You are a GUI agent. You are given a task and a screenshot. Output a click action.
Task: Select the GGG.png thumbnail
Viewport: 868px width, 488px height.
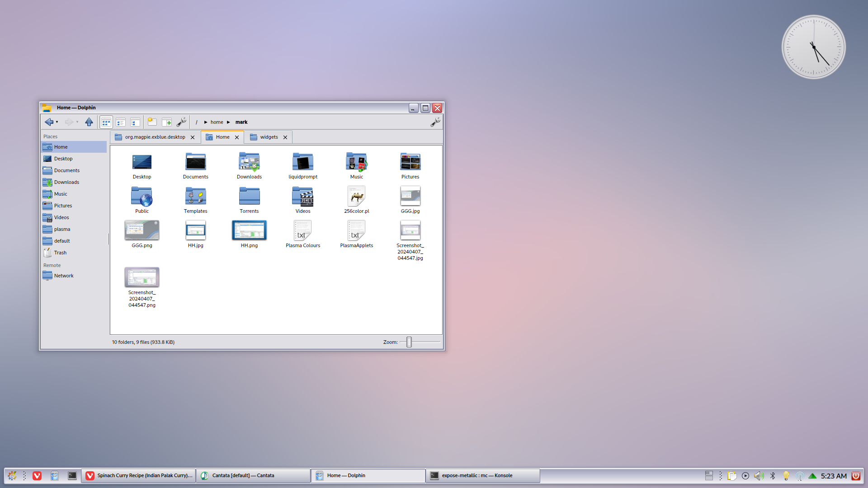(142, 230)
